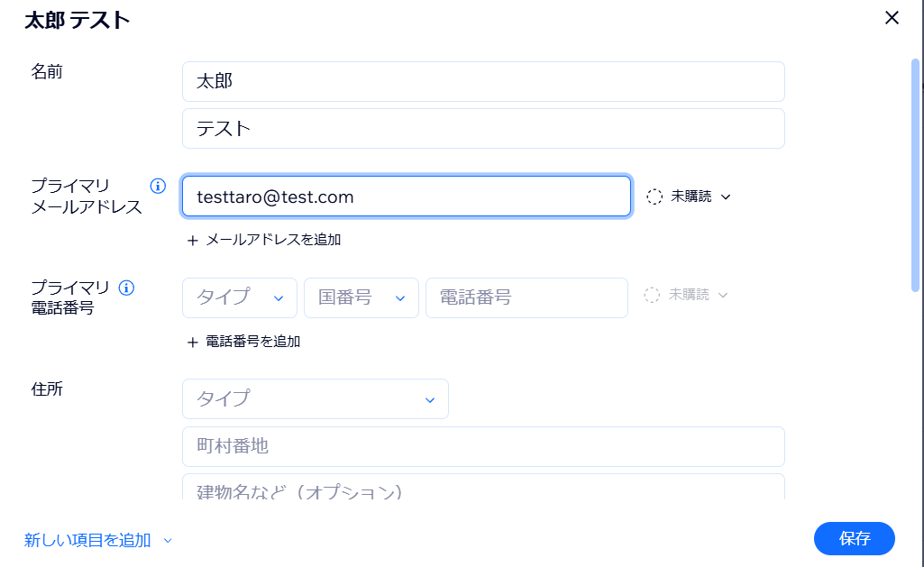Expand the phone タイプ dropdown

[240, 298]
